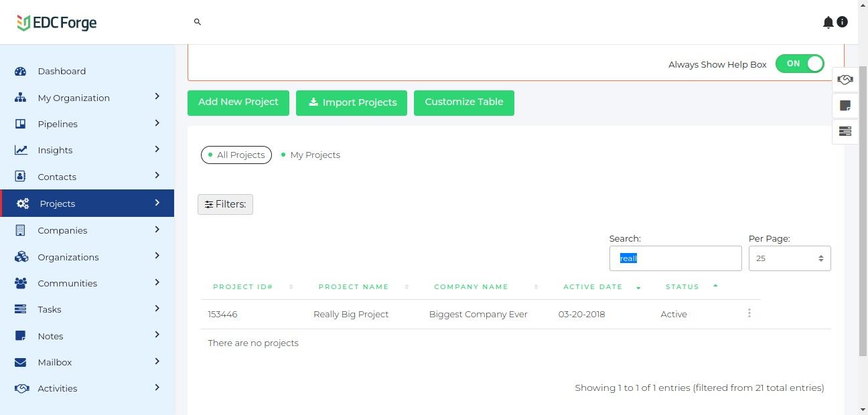This screenshot has width=868, height=415.
Task: Open the task list quick panel on right edge
Action: [845, 131]
